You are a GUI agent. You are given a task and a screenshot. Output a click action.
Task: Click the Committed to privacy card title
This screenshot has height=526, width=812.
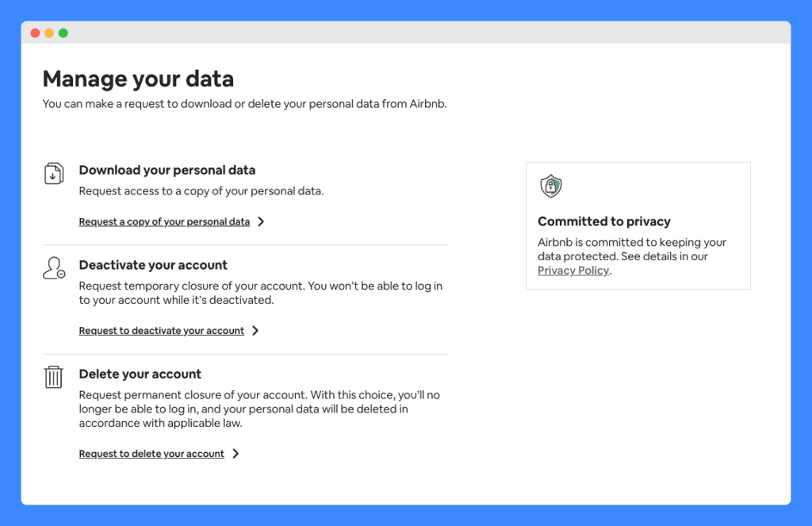tap(603, 222)
